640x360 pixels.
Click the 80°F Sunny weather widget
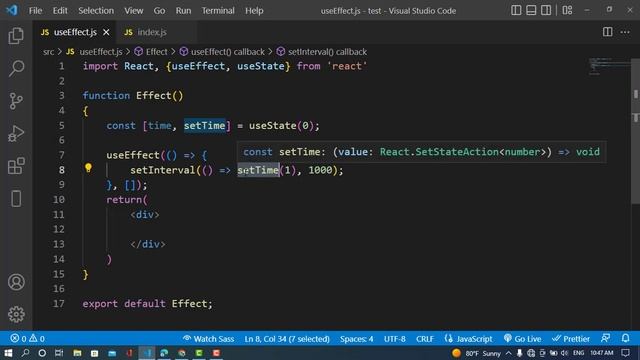476,353
